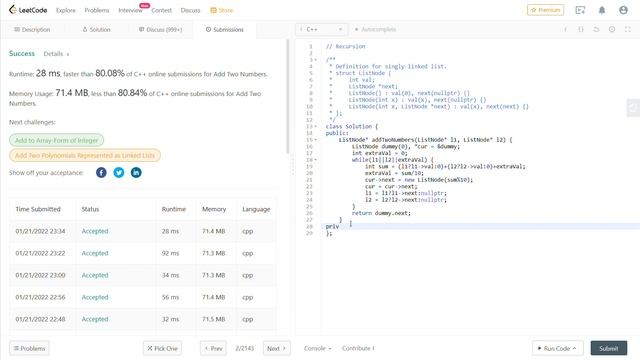Open Accepted submission from 01/21/2022 23:00

pyautogui.click(x=95, y=275)
